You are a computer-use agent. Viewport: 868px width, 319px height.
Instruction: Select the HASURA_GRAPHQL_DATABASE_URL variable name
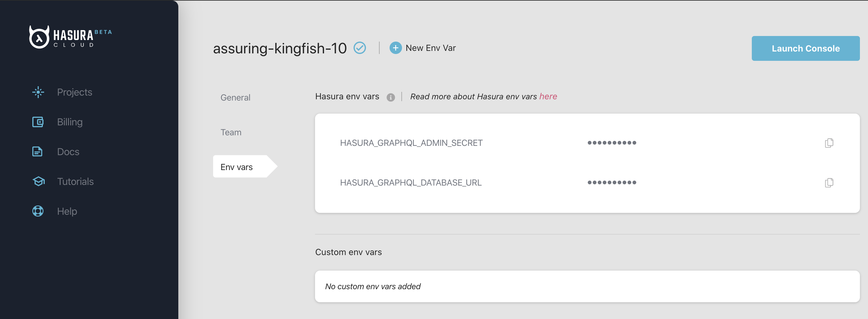pyautogui.click(x=411, y=183)
